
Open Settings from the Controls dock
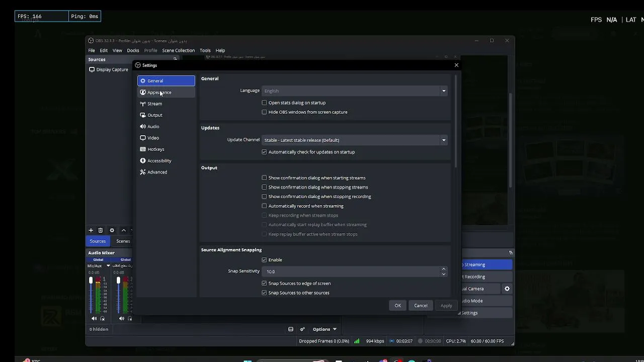tap(487, 313)
